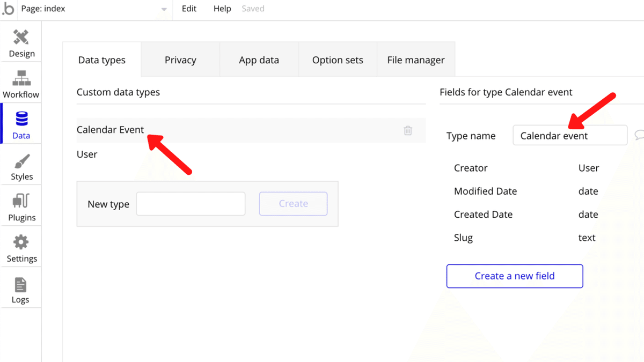Select the User data type
Image resolution: width=644 pixels, height=362 pixels.
pos(87,154)
